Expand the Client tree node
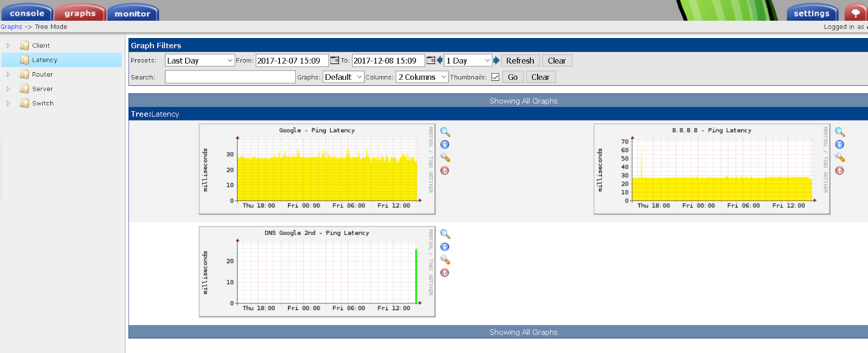Image resolution: width=868 pixels, height=353 pixels. (8, 46)
